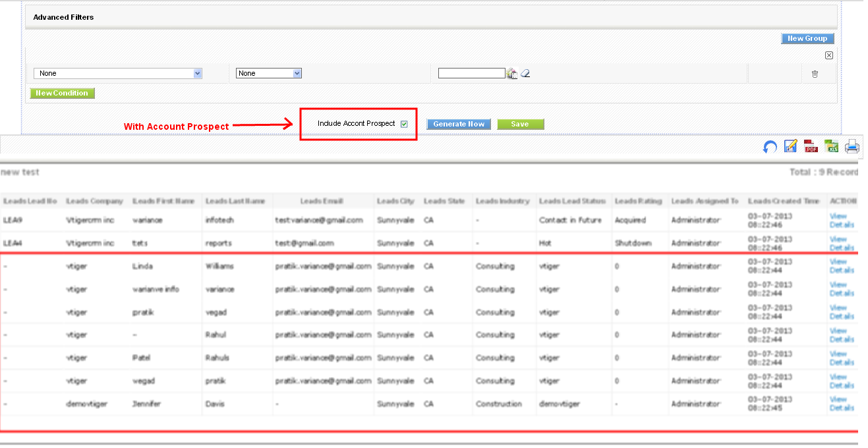Toggle the Include Accont Prospect checkbox
This screenshot has height=448, width=868.
click(404, 124)
